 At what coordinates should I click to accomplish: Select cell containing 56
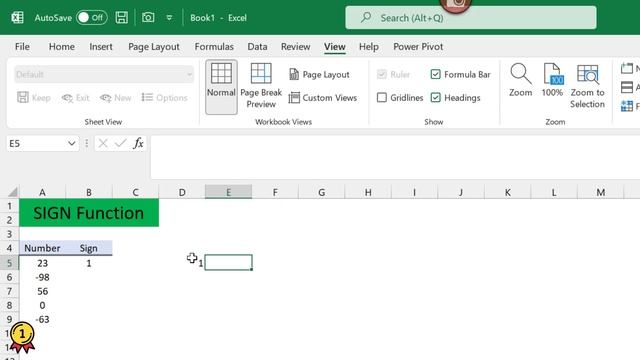(x=42, y=291)
